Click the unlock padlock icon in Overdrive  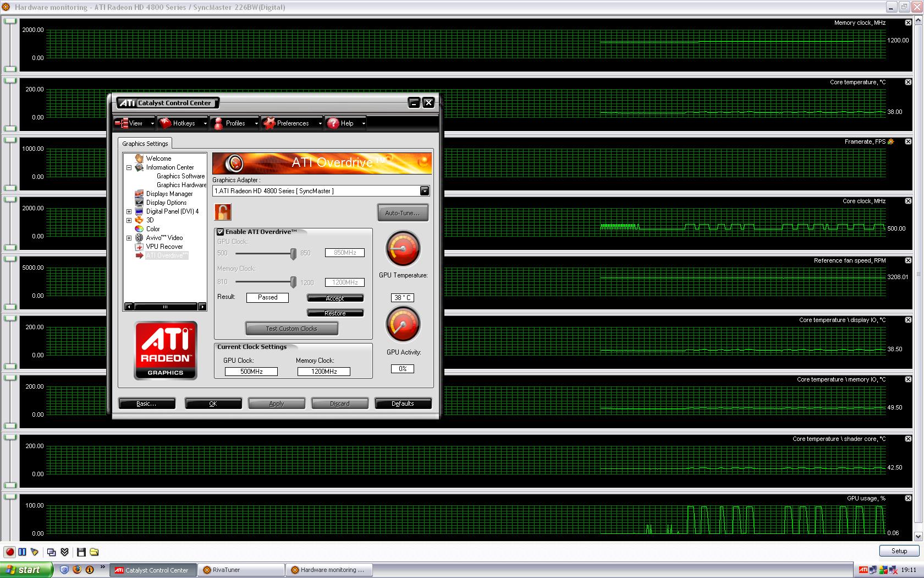tap(223, 212)
